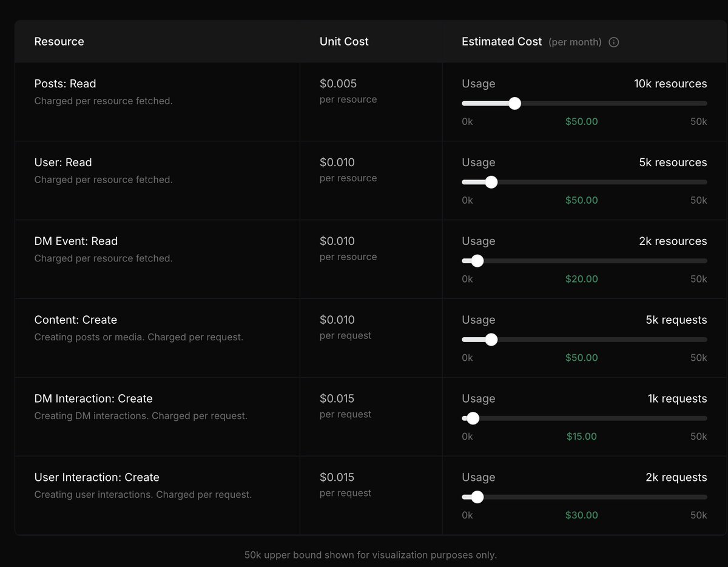
Task: Click the $50.00 estimate for User: Read
Action: 582,200
